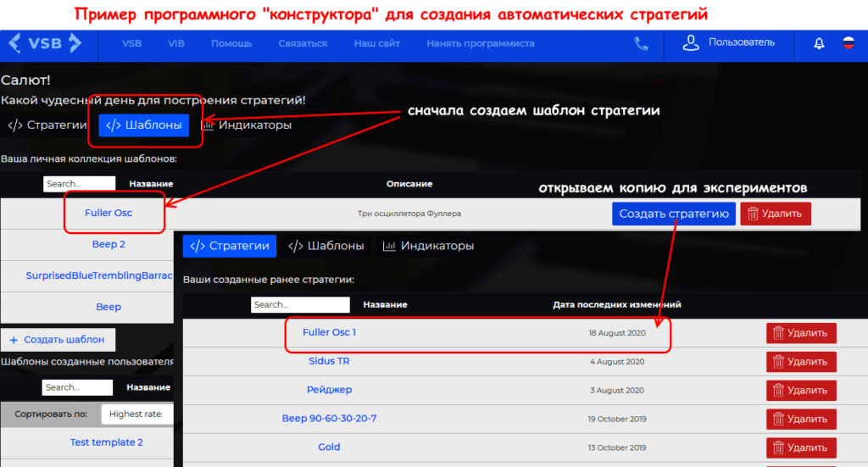The height and width of the screenshot is (467, 868).
Task: Open the Fuller Osc 1 strategy
Action: tap(330, 332)
